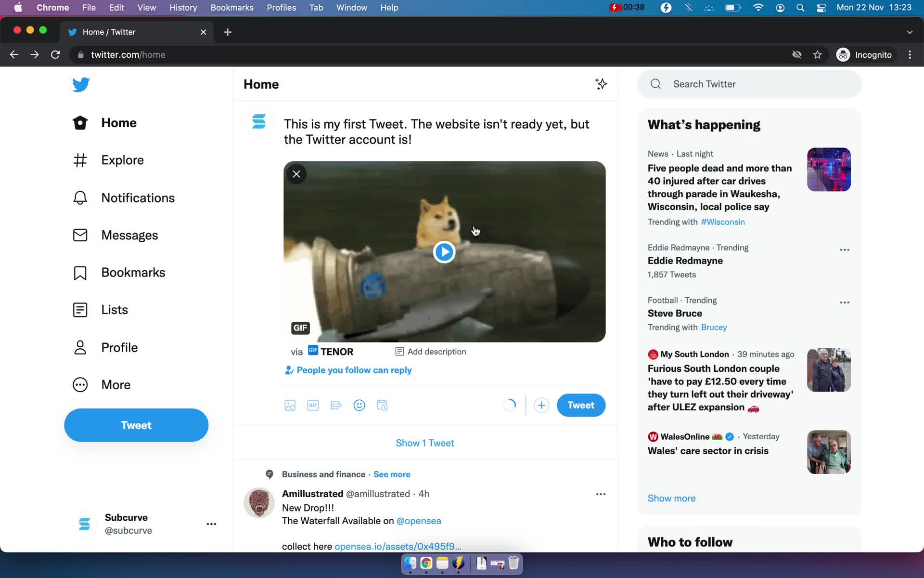This screenshot has height=578, width=924.
Task: Open the Eddie Redmayne trend
Action: [x=685, y=261]
